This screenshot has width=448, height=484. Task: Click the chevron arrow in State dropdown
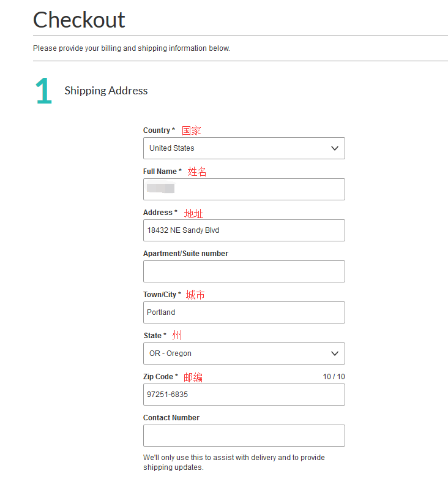pyautogui.click(x=335, y=354)
